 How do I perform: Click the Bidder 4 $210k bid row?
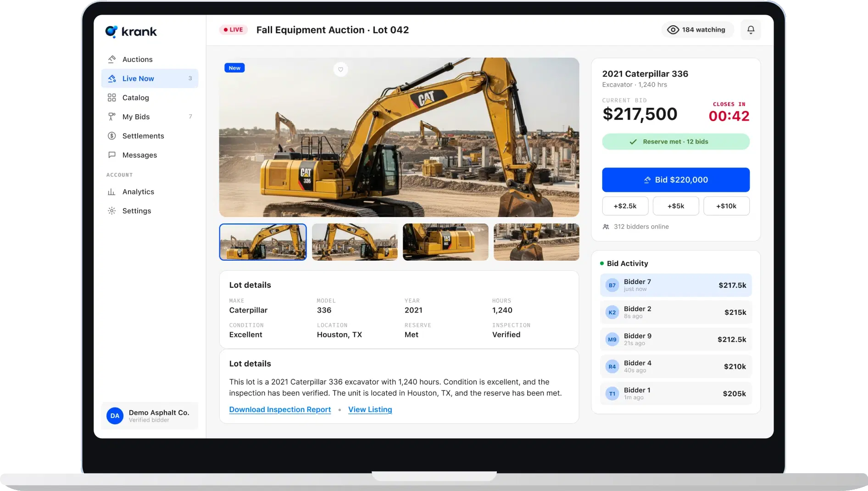coord(676,367)
